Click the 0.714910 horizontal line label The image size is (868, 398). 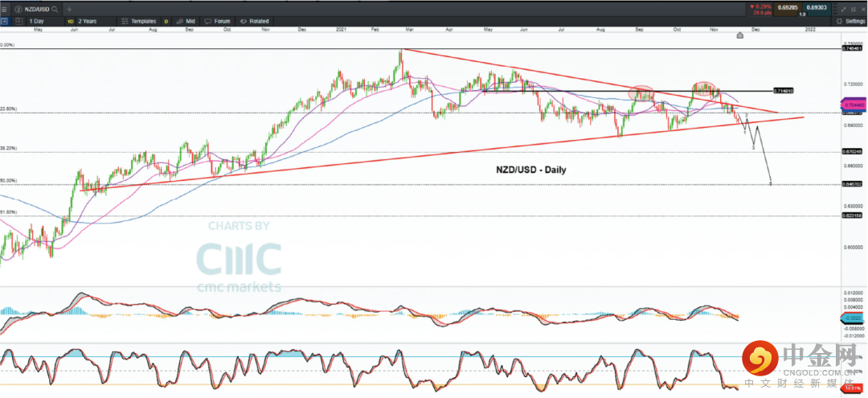[784, 90]
